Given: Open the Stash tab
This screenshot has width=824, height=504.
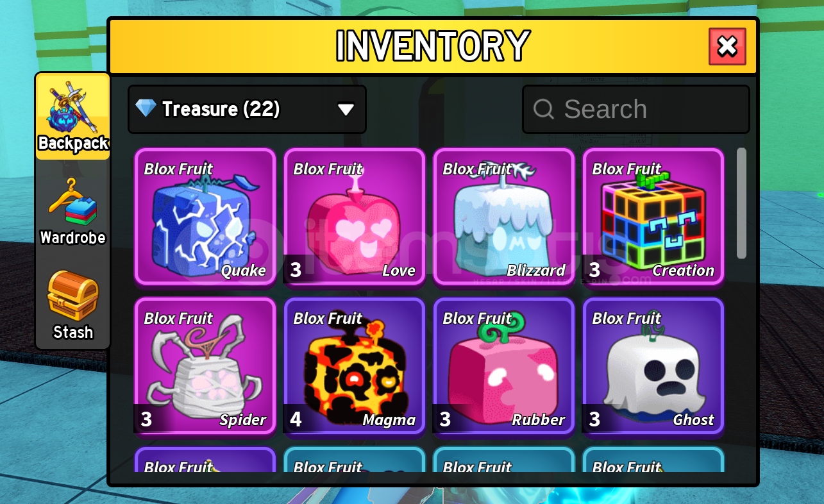Looking at the screenshot, I should tap(72, 305).
